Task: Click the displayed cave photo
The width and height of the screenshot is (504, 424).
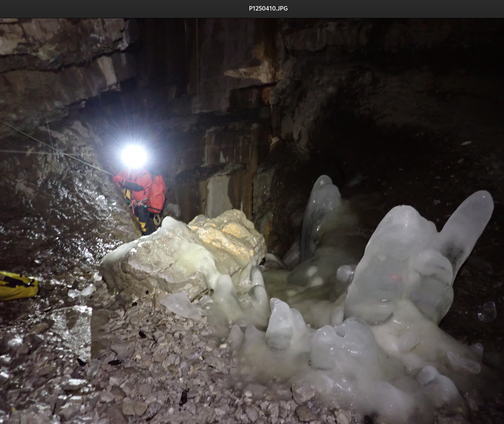Action: 252,221
